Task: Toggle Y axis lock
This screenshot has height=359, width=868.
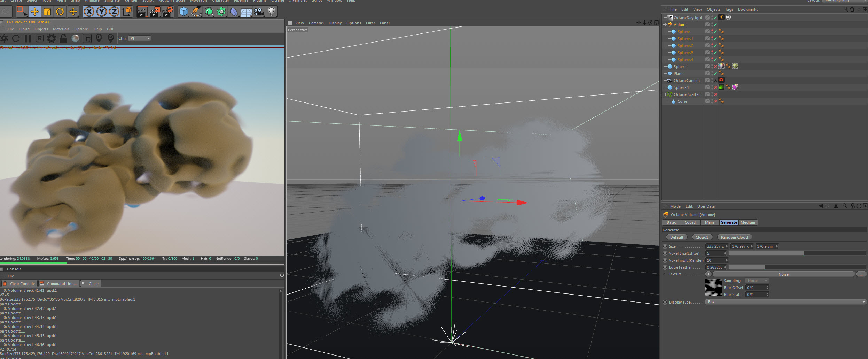Action: 102,12
